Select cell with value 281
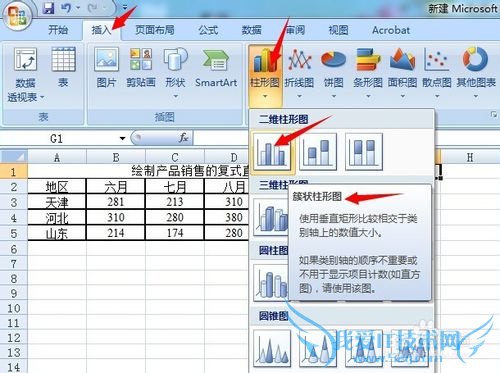Image resolution: width=500 pixels, height=373 pixels. (116, 202)
